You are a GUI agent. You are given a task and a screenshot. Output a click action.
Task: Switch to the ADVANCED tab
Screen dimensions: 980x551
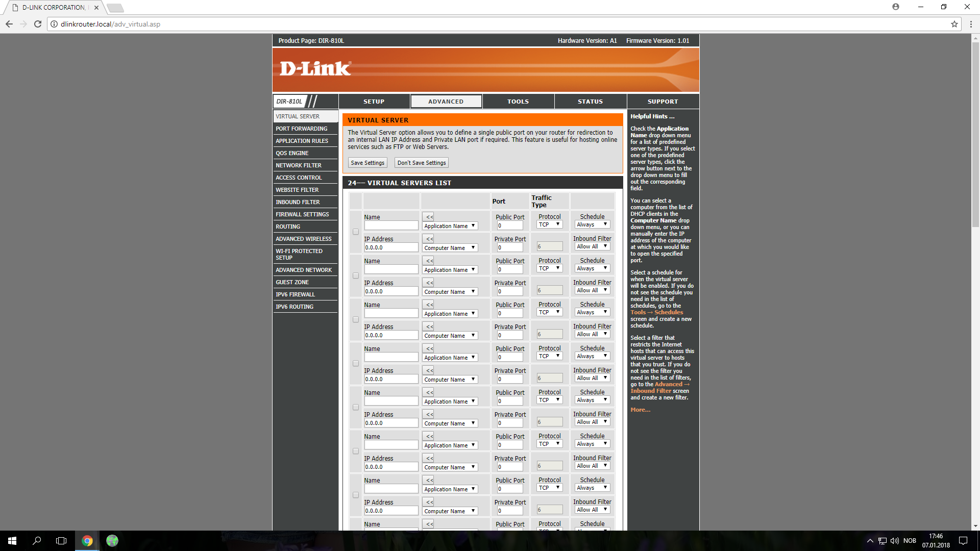point(446,102)
